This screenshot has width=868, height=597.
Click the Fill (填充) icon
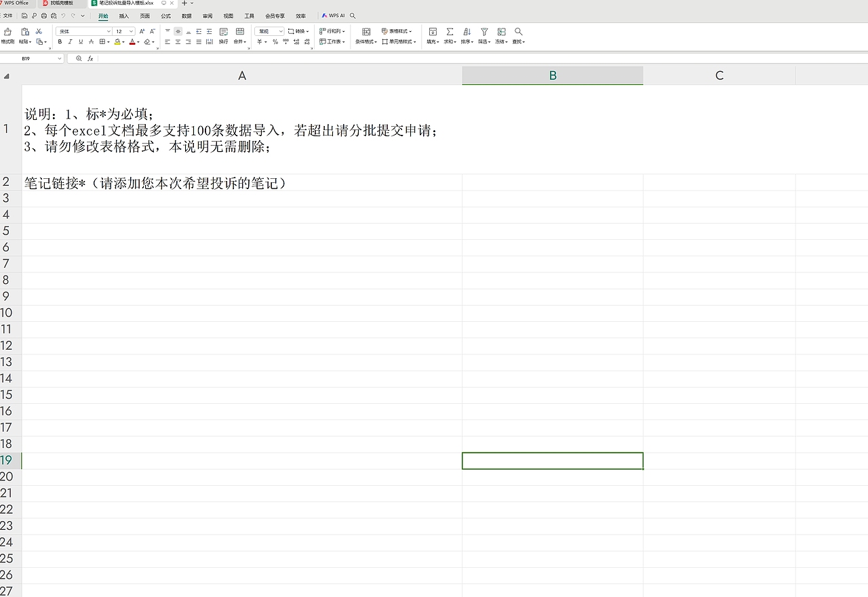(x=433, y=32)
